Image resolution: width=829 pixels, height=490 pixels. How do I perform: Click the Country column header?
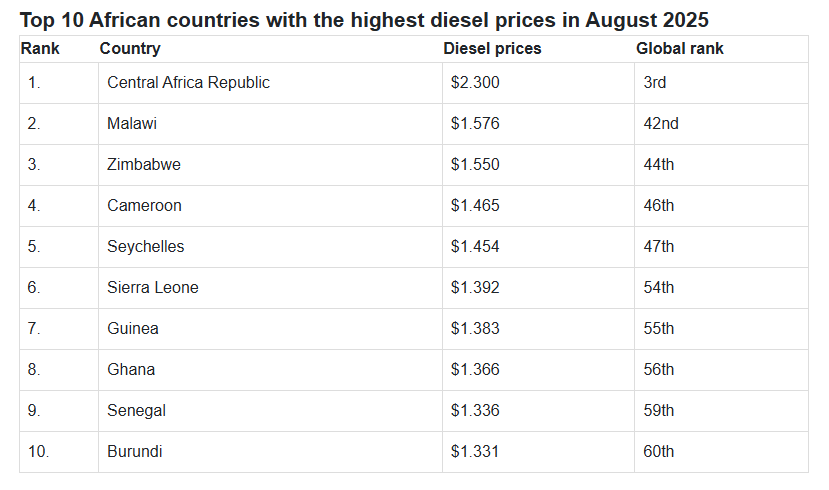(130, 48)
